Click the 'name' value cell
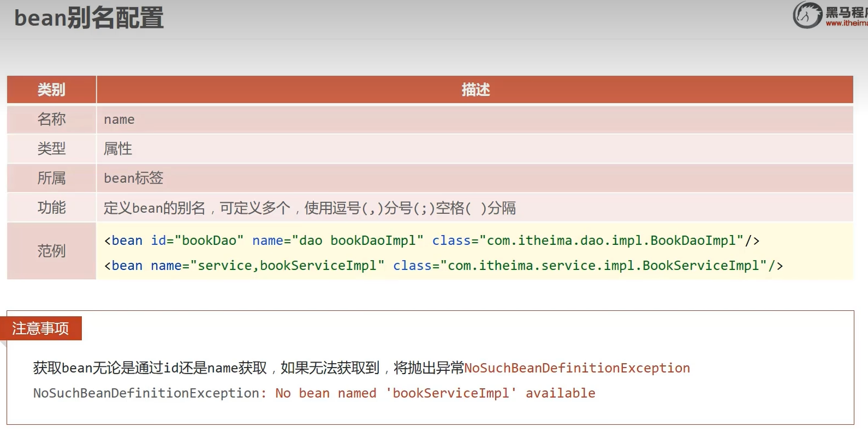 pos(119,119)
